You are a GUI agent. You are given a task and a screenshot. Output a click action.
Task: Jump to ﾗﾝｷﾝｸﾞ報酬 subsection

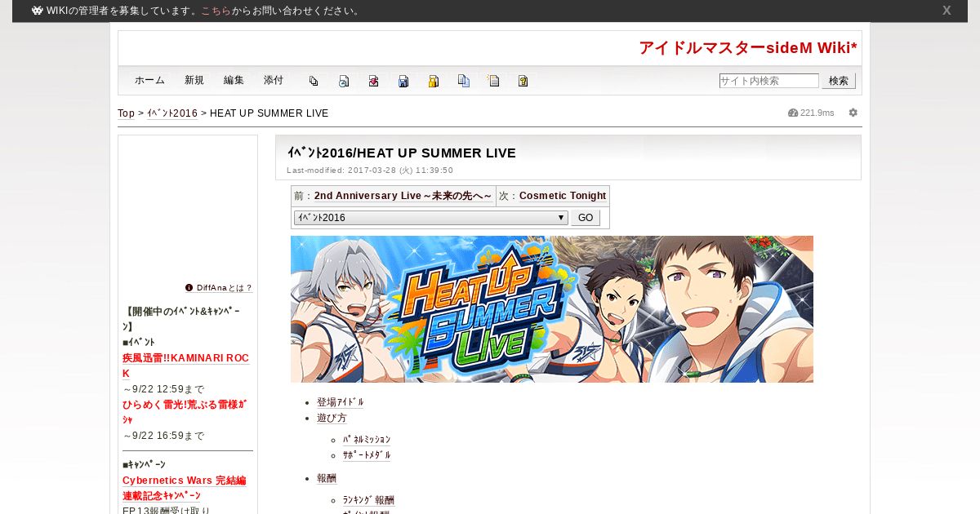point(368,500)
